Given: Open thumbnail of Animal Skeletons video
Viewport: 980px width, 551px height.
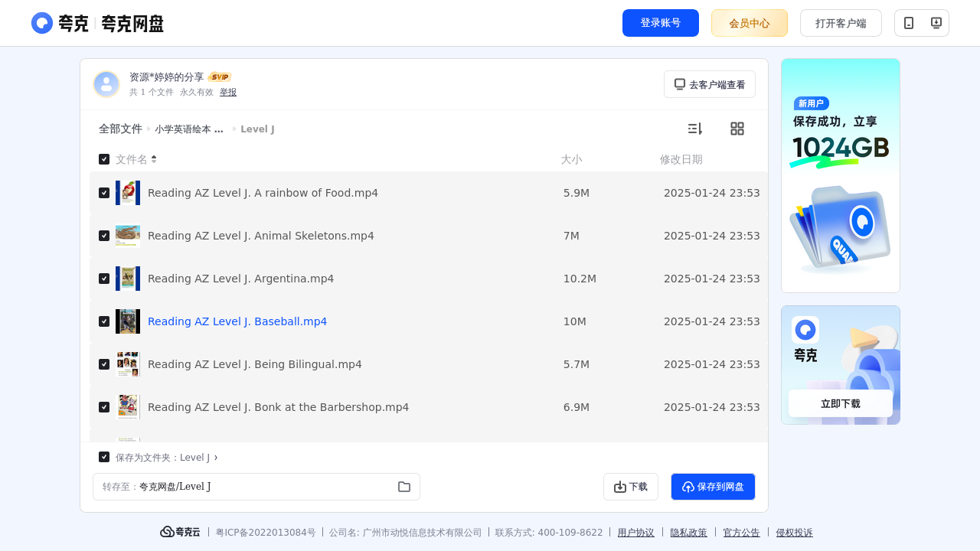Looking at the screenshot, I should click(x=128, y=236).
